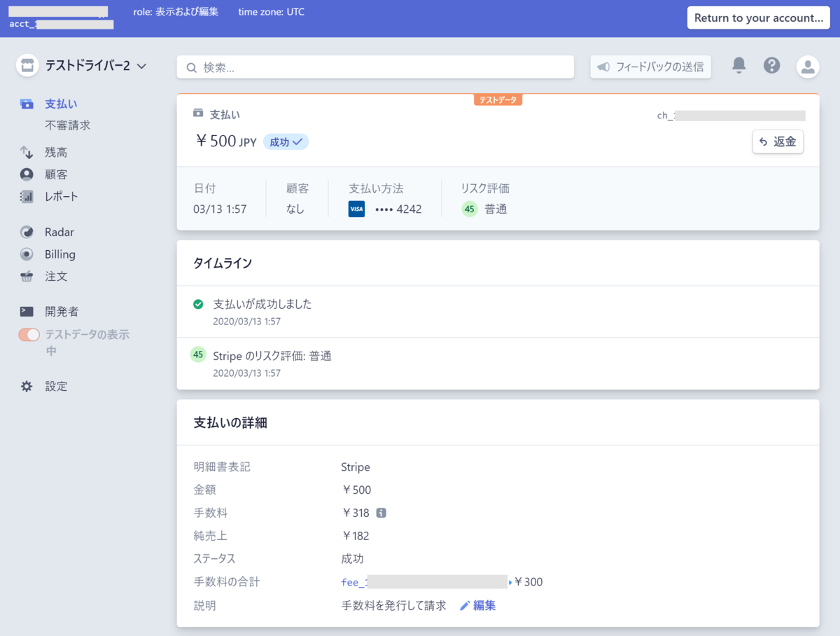
Task: Click the 45 risk badge in timeline
Action: (x=198, y=355)
